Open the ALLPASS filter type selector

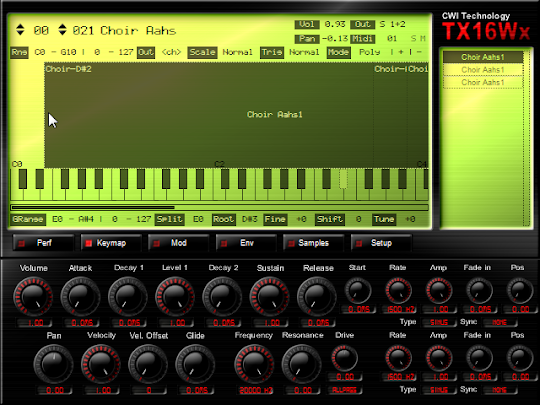pyautogui.click(x=345, y=390)
